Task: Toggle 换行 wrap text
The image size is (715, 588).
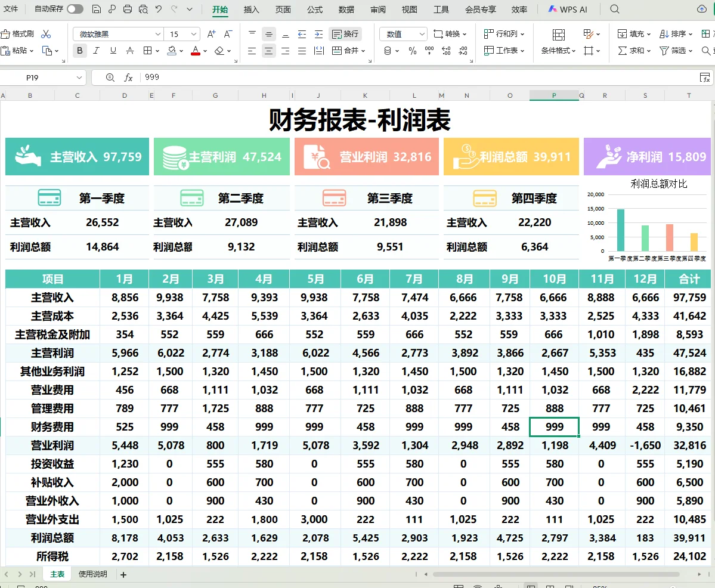Action: click(346, 34)
